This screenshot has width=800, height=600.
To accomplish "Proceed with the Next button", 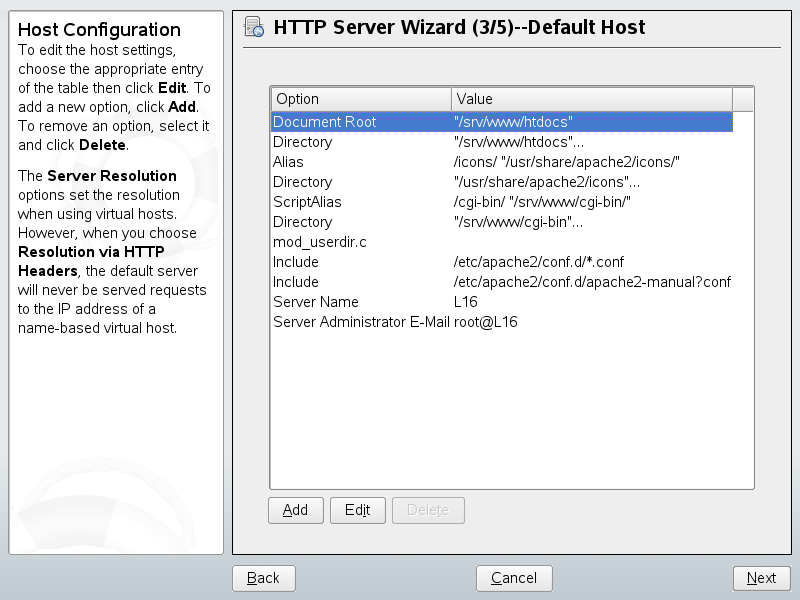I will coord(761,578).
